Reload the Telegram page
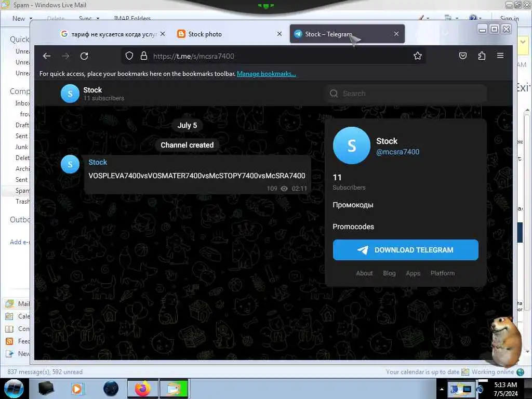532x399 pixels. 84,56
